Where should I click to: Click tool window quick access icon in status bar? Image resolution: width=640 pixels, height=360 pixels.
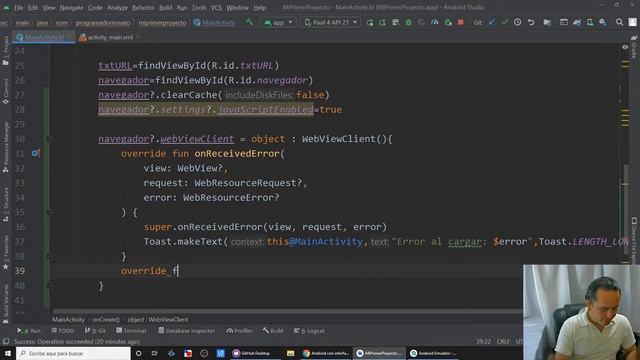point(6,341)
